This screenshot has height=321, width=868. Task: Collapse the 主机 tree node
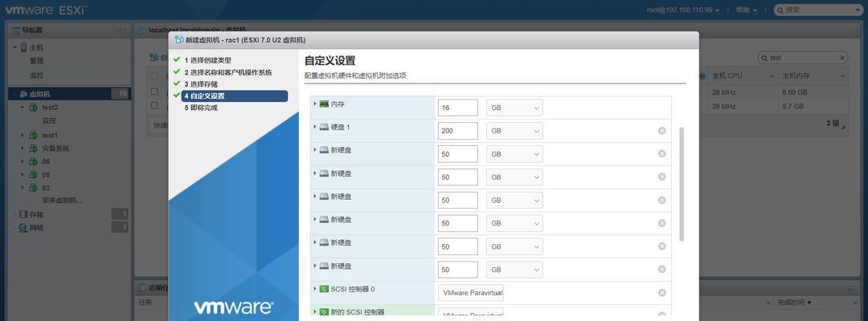coord(15,47)
